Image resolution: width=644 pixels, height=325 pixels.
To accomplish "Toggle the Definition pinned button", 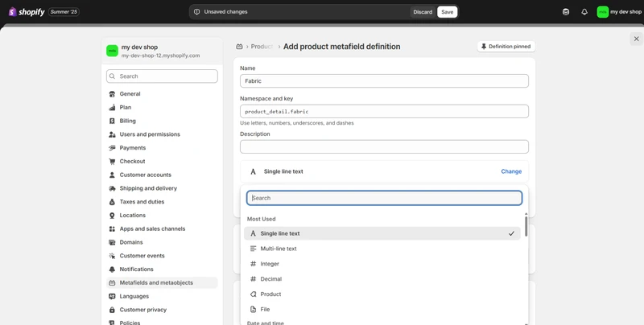I will (506, 47).
